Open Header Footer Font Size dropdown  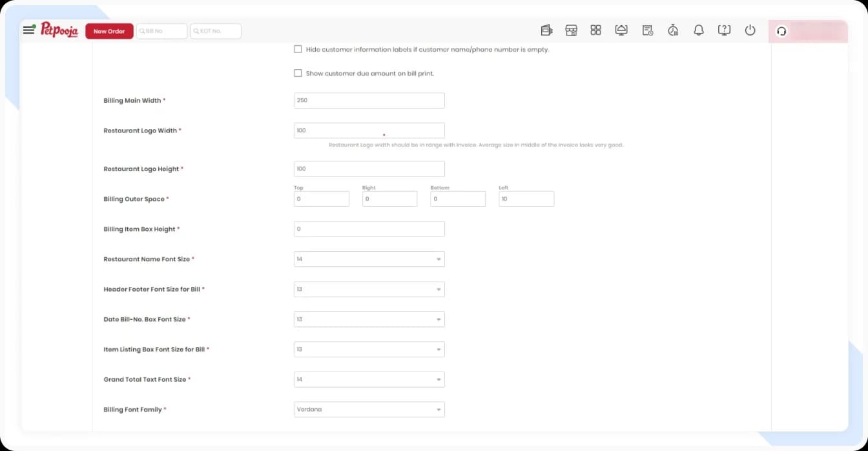pos(369,289)
